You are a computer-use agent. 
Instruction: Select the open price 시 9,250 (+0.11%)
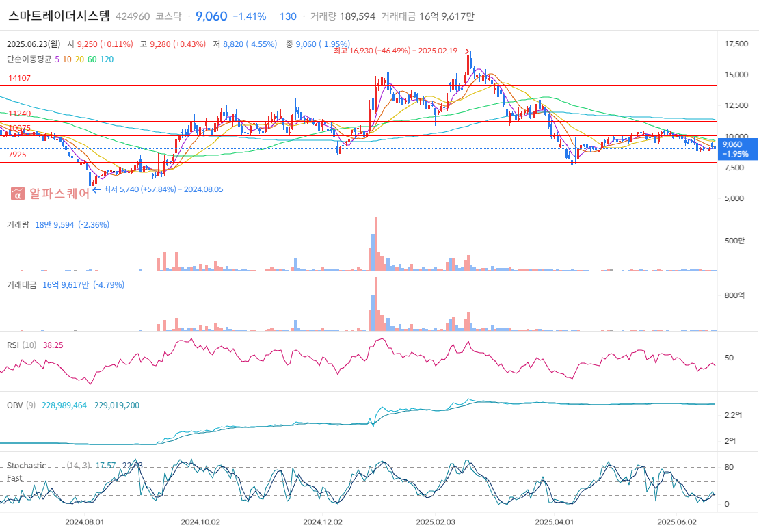[100, 44]
